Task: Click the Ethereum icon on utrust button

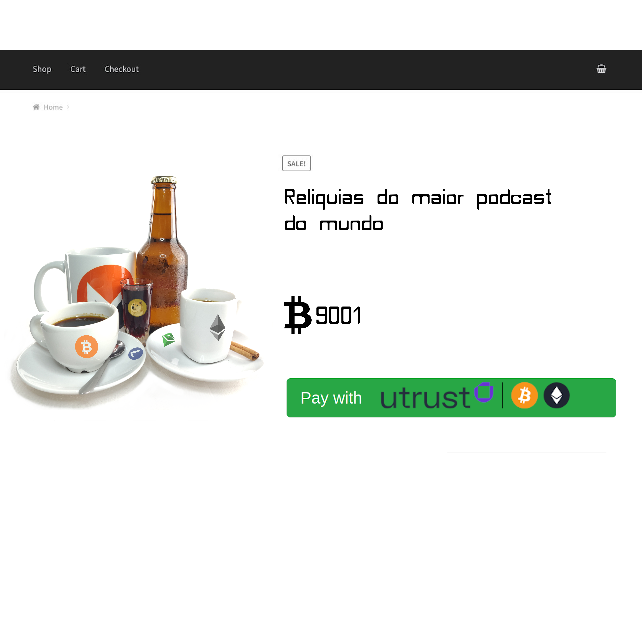Action: coord(556,395)
